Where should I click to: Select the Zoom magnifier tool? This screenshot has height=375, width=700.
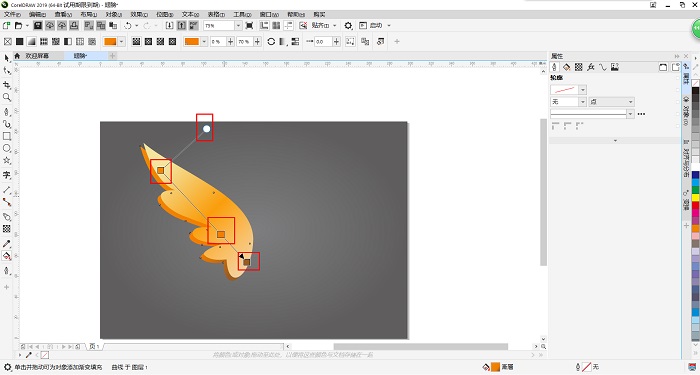pos(7,97)
